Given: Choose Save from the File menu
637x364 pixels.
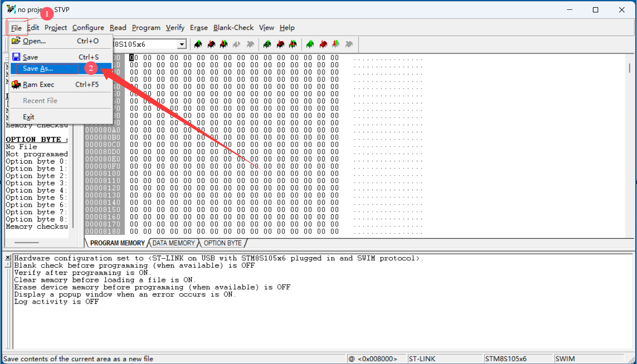Looking at the screenshot, I should click(61, 57).
